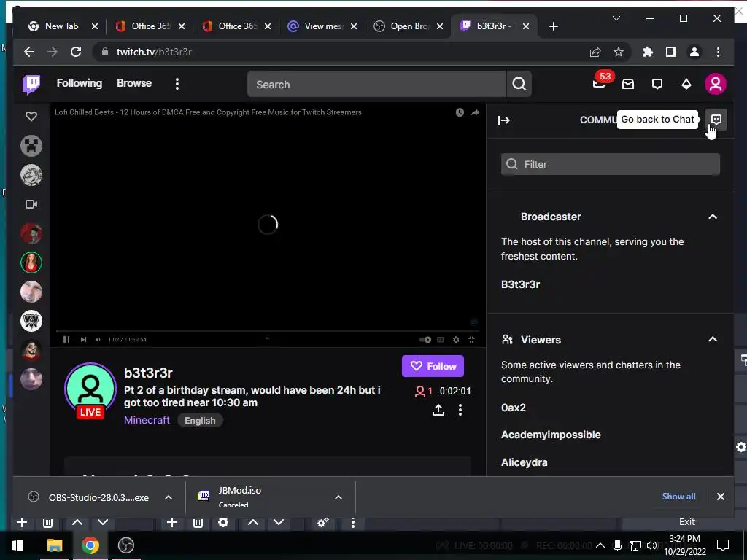Select broadcaster B3t3r3r in the list

point(520,284)
